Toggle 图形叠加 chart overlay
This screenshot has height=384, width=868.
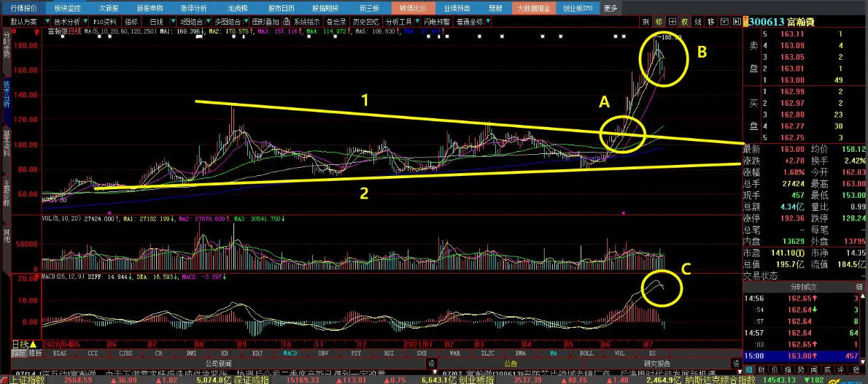(x=266, y=22)
